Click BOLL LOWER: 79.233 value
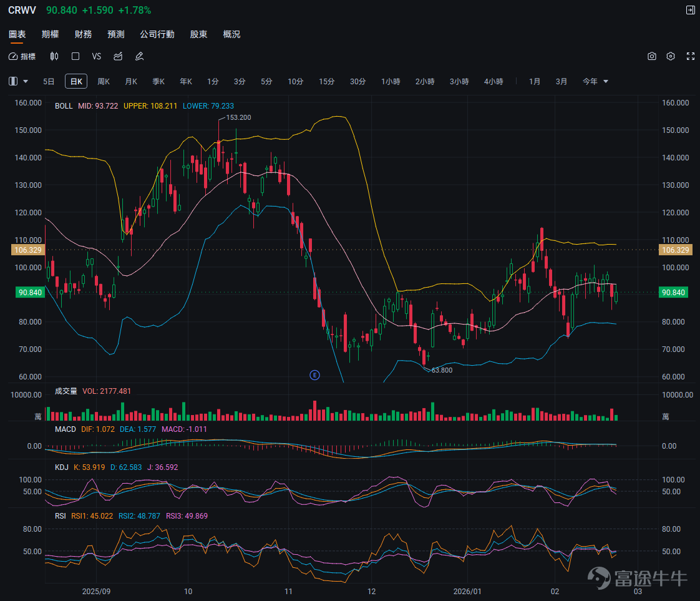The height and width of the screenshot is (601, 700). [208, 106]
